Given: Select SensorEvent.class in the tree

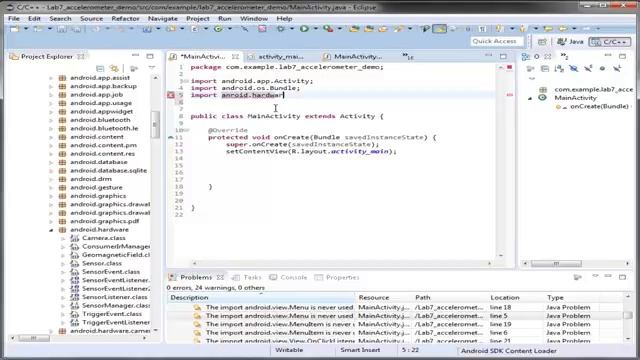Looking at the screenshot, I should point(111,272).
